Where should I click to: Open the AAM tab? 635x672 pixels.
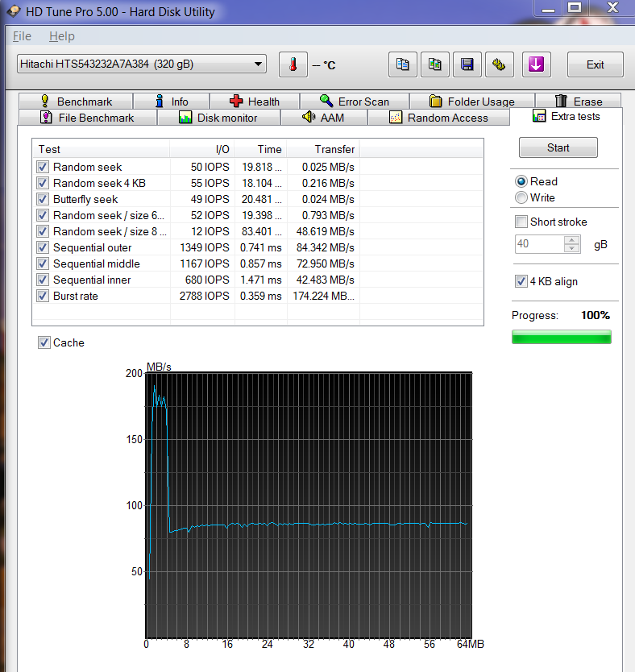[x=323, y=118]
